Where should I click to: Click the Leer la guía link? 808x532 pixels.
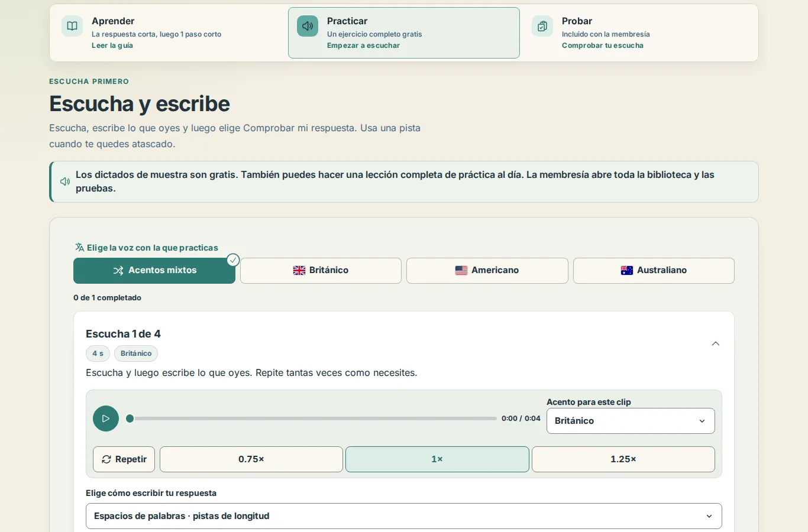click(112, 46)
